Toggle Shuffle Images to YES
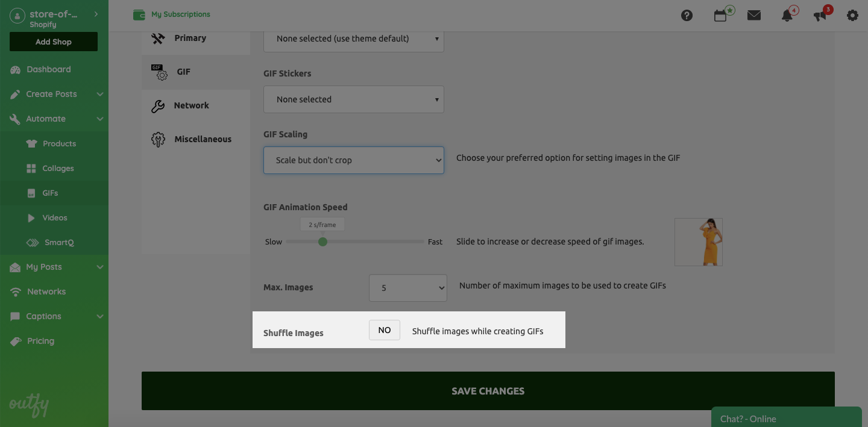The image size is (868, 427). (x=384, y=329)
